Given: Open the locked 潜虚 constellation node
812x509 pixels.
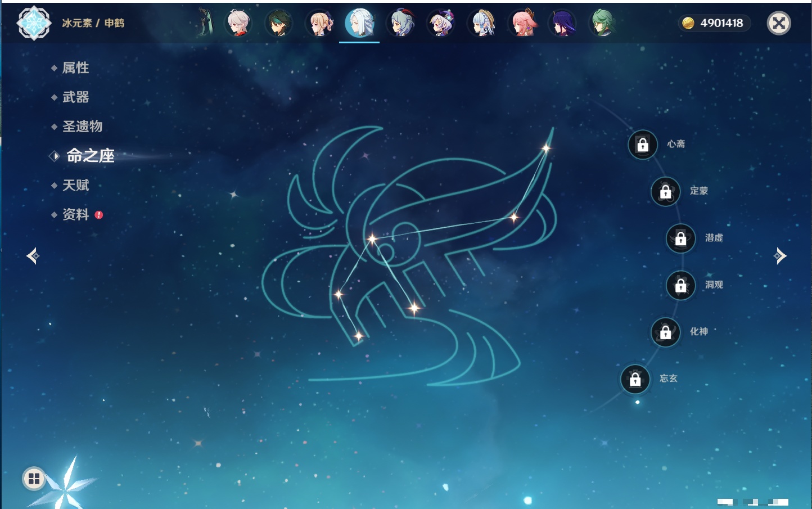Looking at the screenshot, I should pos(680,238).
